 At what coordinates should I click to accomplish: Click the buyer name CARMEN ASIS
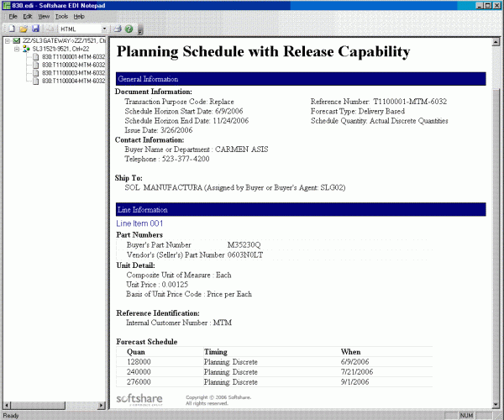[x=242, y=150]
